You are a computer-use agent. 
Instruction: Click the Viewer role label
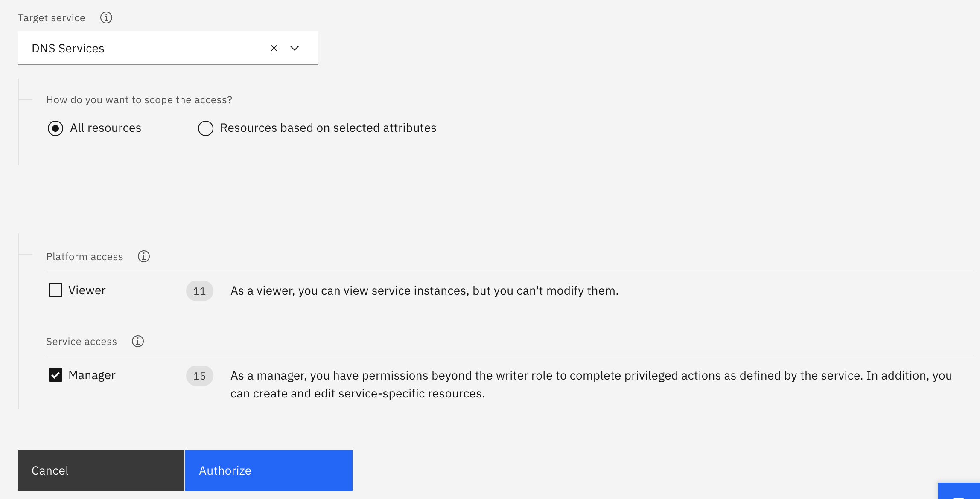(x=87, y=290)
